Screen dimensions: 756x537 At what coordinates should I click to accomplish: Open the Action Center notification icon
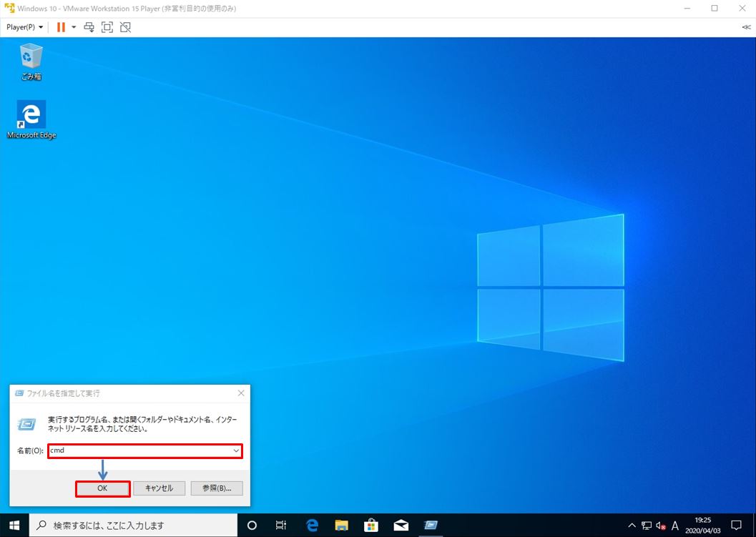click(736, 526)
